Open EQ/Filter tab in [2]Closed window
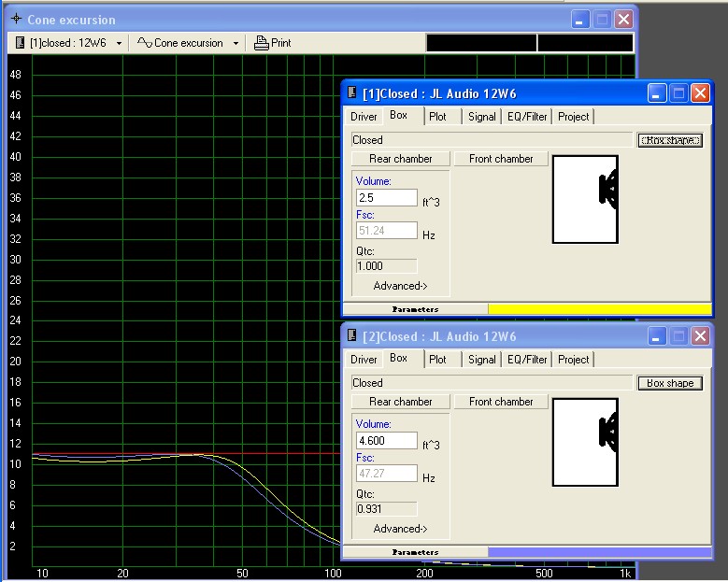 pyautogui.click(x=527, y=360)
